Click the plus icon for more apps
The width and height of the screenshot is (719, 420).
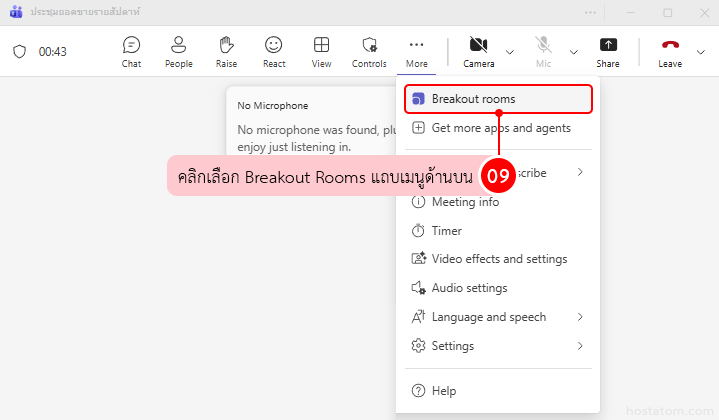pos(418,127)
